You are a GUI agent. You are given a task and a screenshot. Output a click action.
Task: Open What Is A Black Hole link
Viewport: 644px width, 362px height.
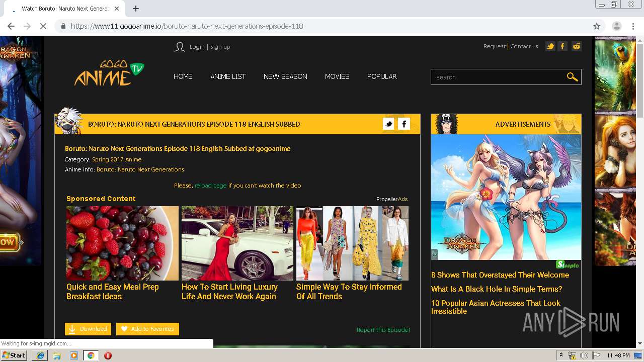coord(497,289)
